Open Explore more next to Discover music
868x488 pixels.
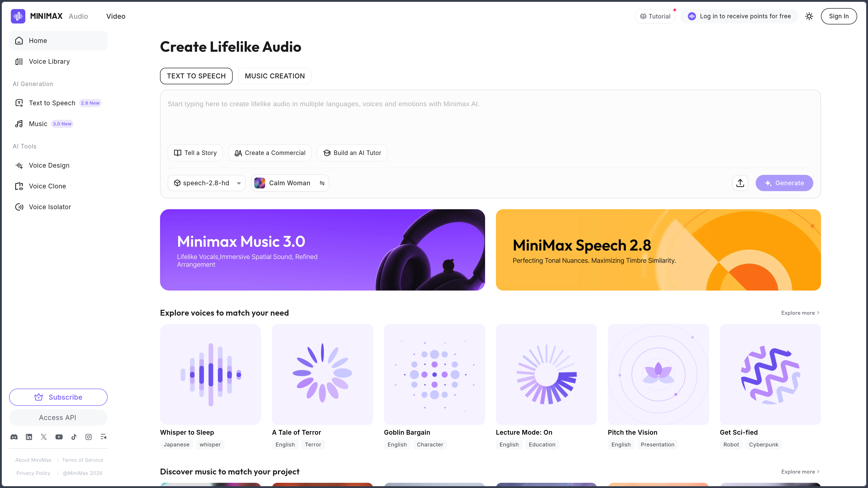tap(800, 472)
